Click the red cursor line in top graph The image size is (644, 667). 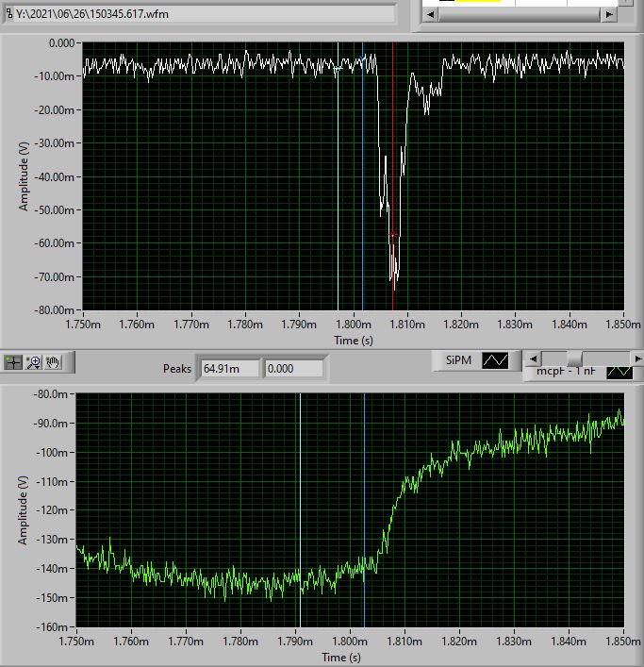[x=393, y=142]
